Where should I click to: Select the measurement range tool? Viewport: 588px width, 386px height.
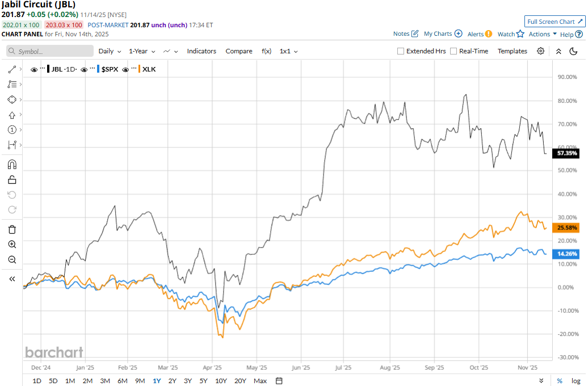point(12,145)
